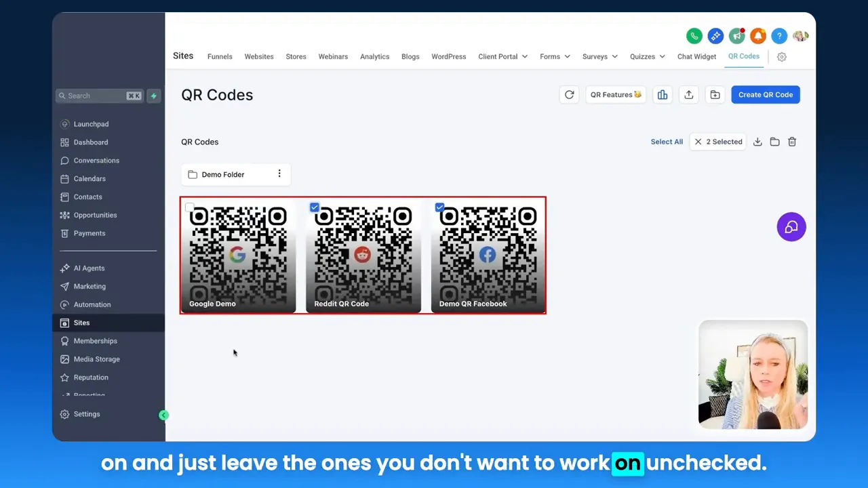Switch to the Webinars tab
Viewport: 868px width, 488px height.
[x=333, y=57]
